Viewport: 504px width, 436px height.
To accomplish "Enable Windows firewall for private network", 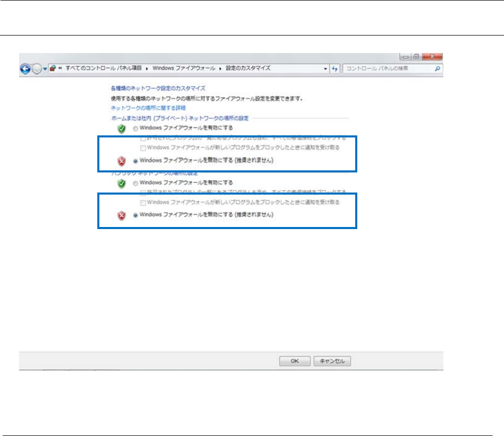I will click(135, 129).
